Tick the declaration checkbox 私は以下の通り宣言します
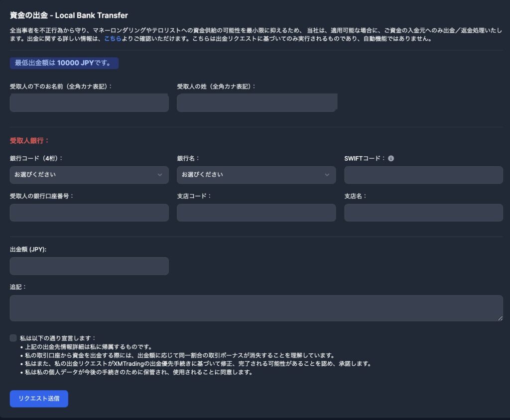510x420 pixels. (x=13, y=338)
